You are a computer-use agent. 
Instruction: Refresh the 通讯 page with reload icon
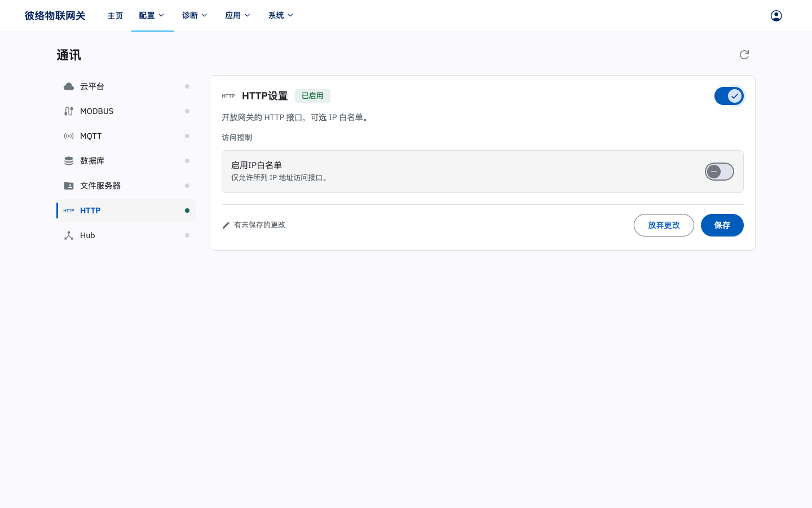click(x=744, y=55)
